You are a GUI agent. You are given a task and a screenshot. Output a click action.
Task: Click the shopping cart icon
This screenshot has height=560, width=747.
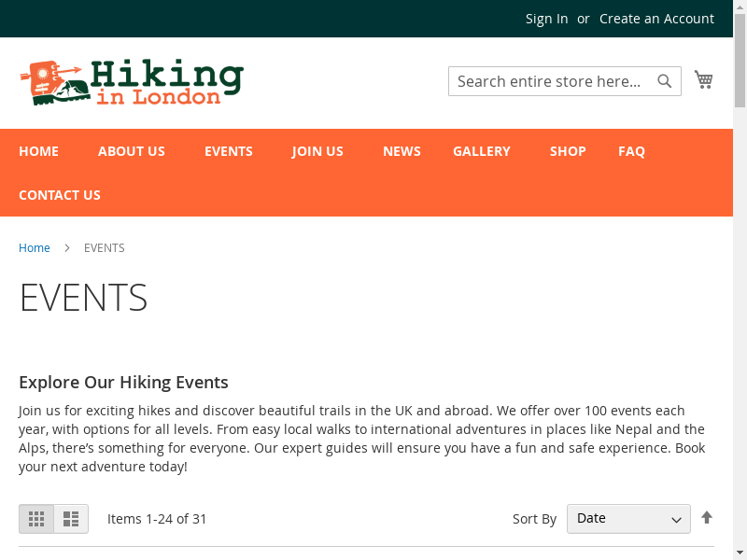point(703,80)
